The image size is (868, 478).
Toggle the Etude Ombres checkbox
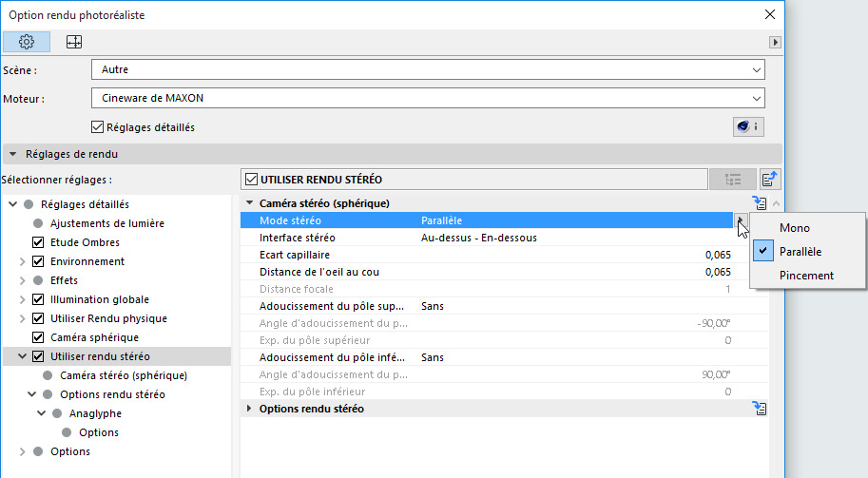(38, 242)
